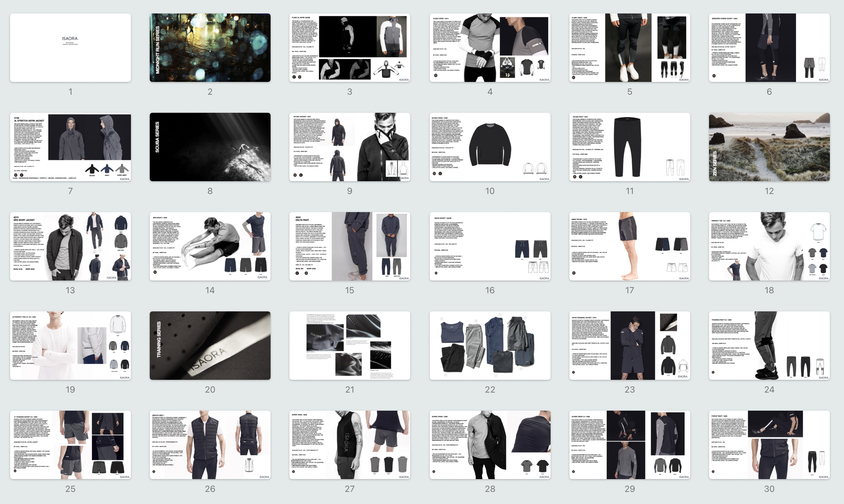
Task: Select slide 22 flat-lay clothing collage
Action: 490,345
